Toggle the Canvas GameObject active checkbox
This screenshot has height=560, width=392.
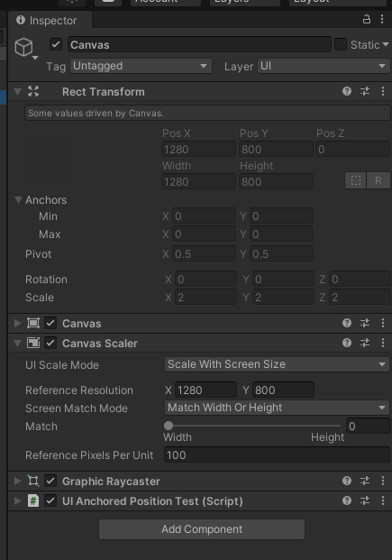click(x=56, y=45)
